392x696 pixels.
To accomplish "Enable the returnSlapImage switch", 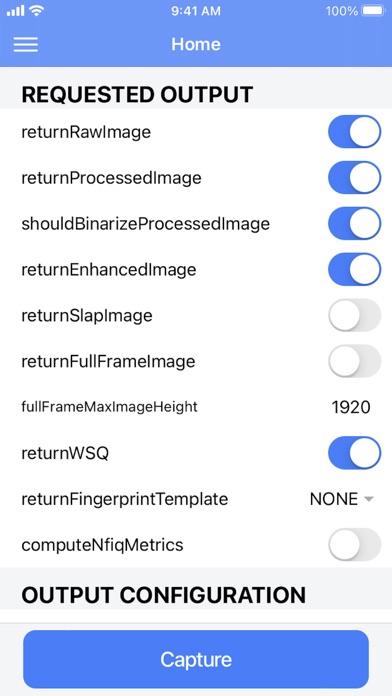I will [x=354, y=315].
